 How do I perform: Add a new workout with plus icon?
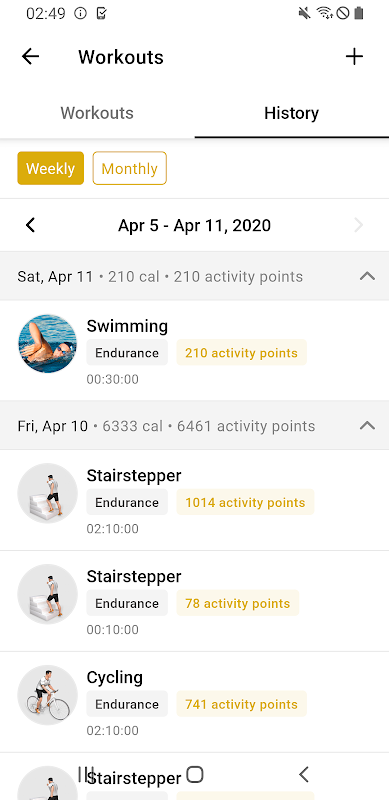[354, 57]
